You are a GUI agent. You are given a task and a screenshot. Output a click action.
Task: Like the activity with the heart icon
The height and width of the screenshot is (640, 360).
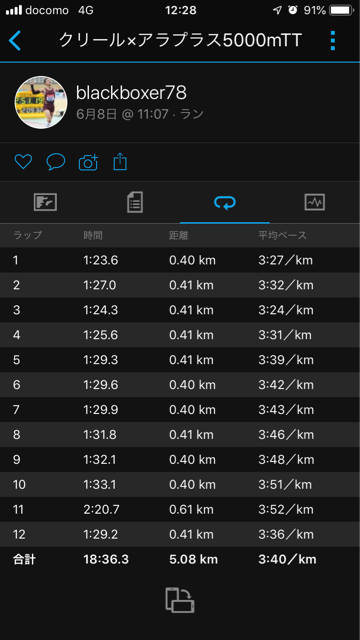23,162
